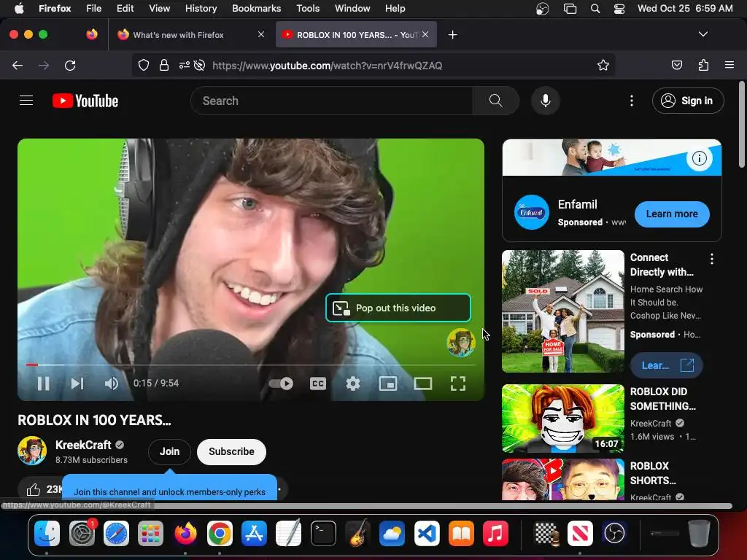Open the ad info icon on the Enfamil banner
The image size is (747, 560).
click(699, 158)
